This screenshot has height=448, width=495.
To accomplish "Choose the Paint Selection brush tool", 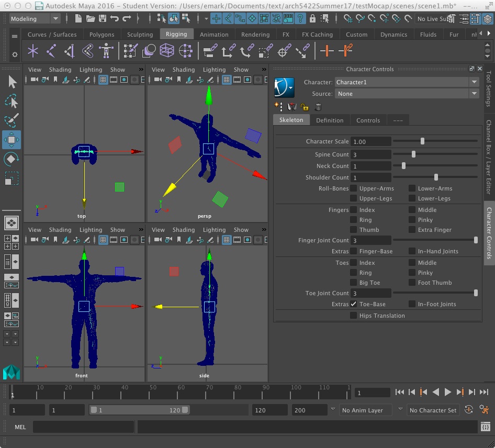I will 12,120.
